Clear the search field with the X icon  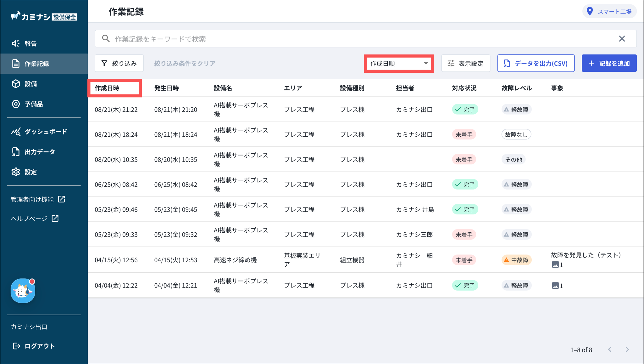click(622, 39)
